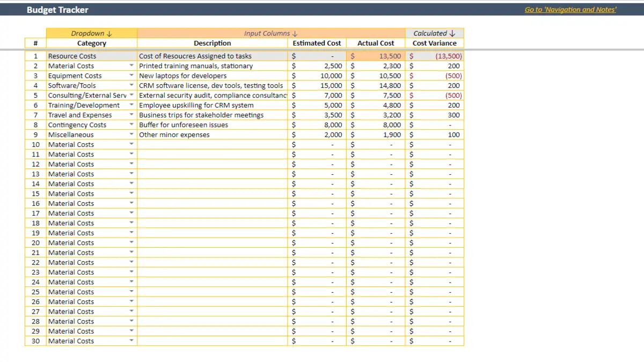Select 'Other minor expenses' description cell
Viewport: 644px width, 362px height.
pyautogui.click(x=213, y=135)
